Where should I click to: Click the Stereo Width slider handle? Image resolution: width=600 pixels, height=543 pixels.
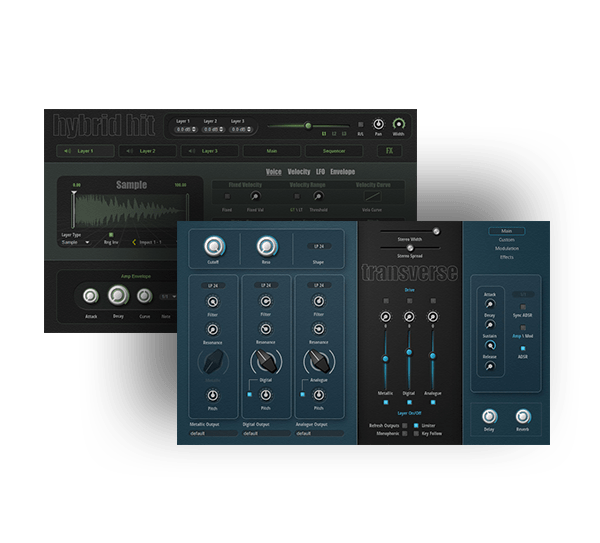[436, 231]
